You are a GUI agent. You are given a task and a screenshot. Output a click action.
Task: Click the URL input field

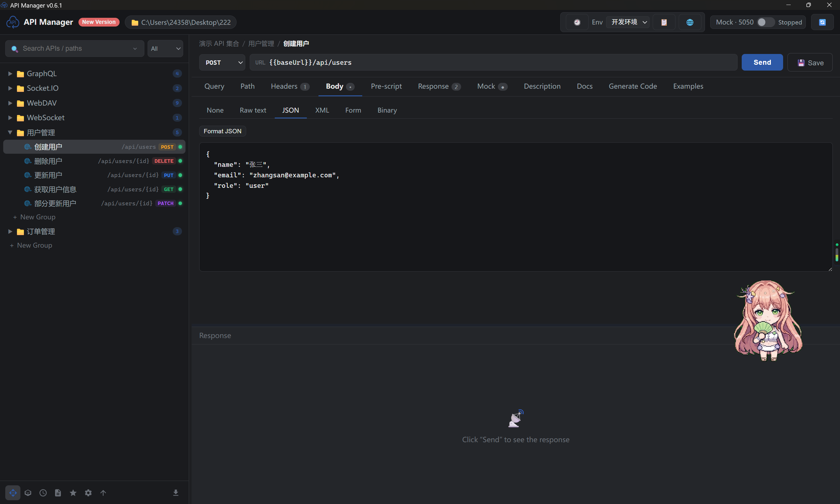tap(493, 62)
